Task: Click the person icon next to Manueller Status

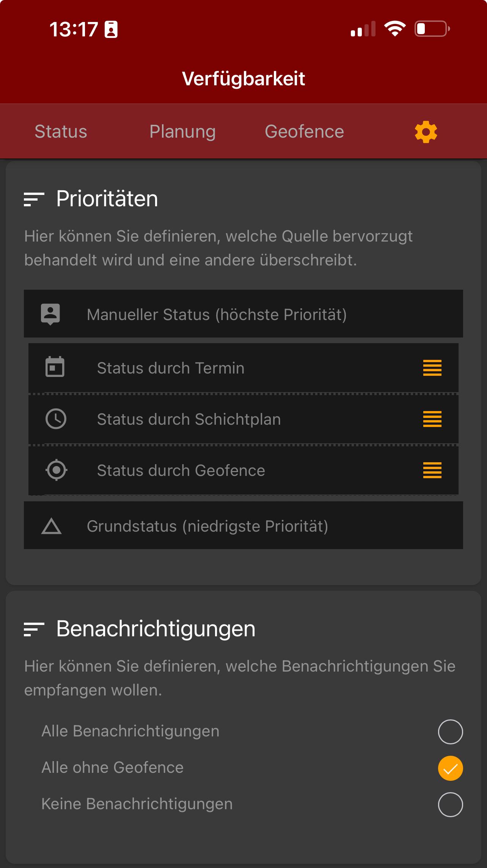Action: coord(50,314)
